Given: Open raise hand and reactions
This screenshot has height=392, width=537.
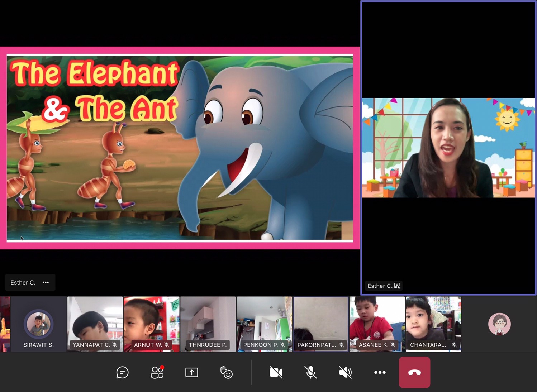Looking at the screenshot, I should [226, 373].
